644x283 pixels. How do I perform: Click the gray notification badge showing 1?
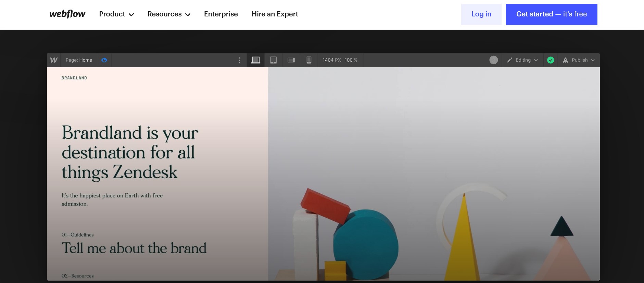493,60
